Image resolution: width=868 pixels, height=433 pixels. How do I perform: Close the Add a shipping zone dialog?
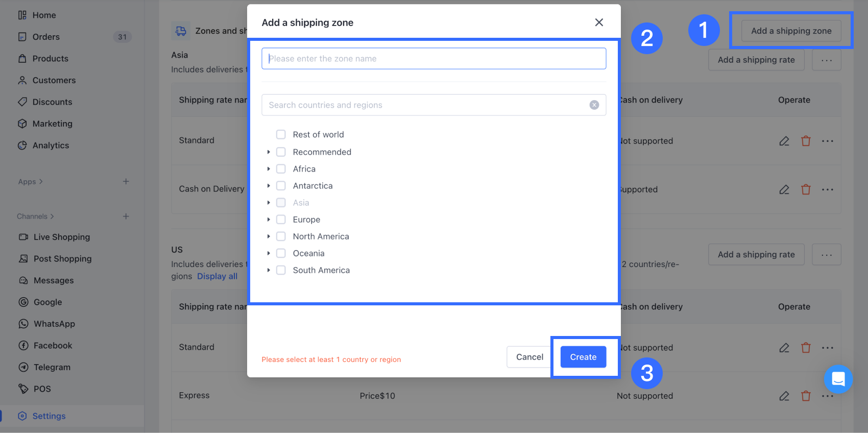(x=599, y=22)
